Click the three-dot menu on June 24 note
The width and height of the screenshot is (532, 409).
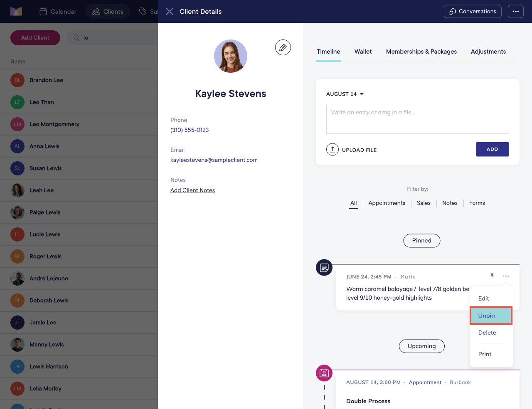pyautogui.click(x=506, y=276)
